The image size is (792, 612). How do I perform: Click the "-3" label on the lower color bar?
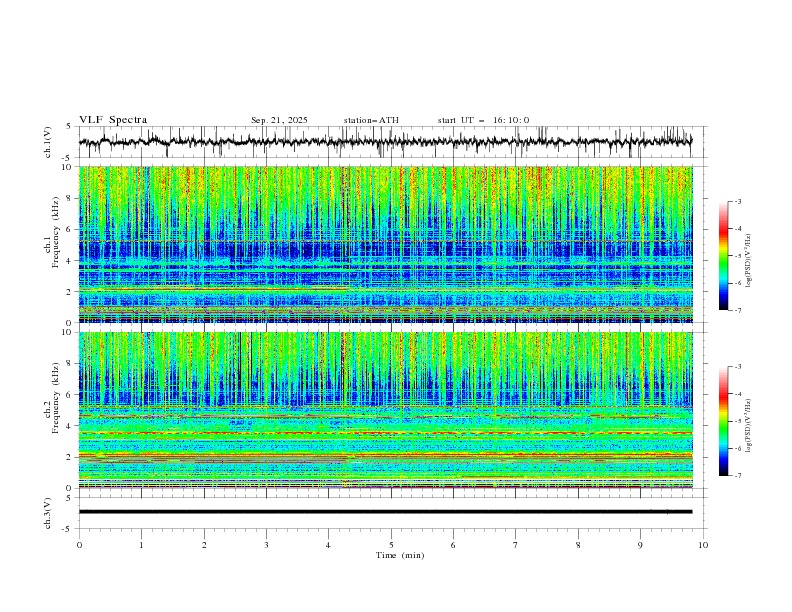coord(737,367)
